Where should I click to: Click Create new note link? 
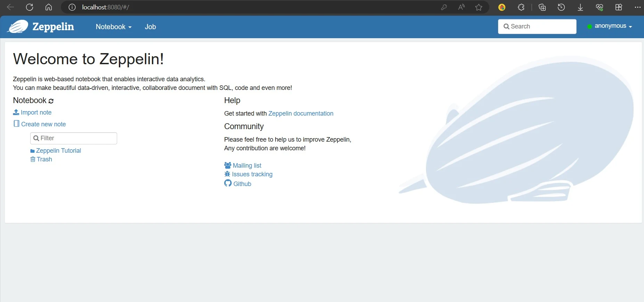pyautogui.click(x=40, y=124)
